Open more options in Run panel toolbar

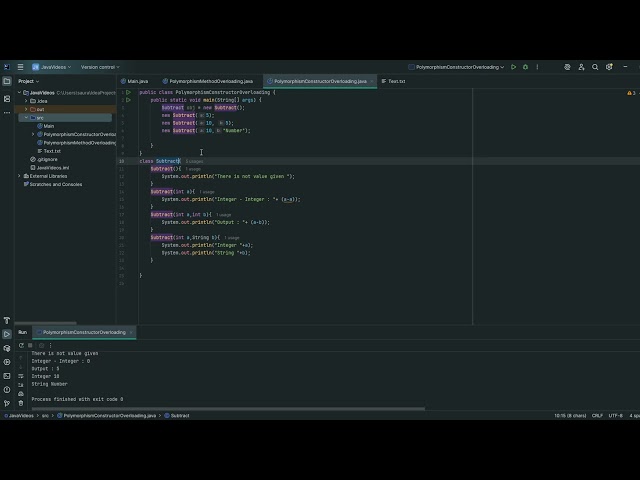(51, 345)
